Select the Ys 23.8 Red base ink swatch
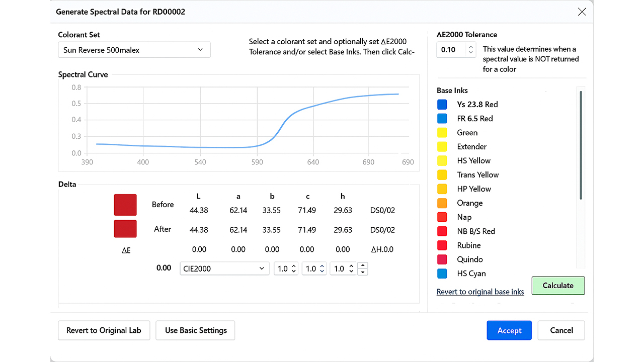 pyautogui.click(x=442, y=105)
